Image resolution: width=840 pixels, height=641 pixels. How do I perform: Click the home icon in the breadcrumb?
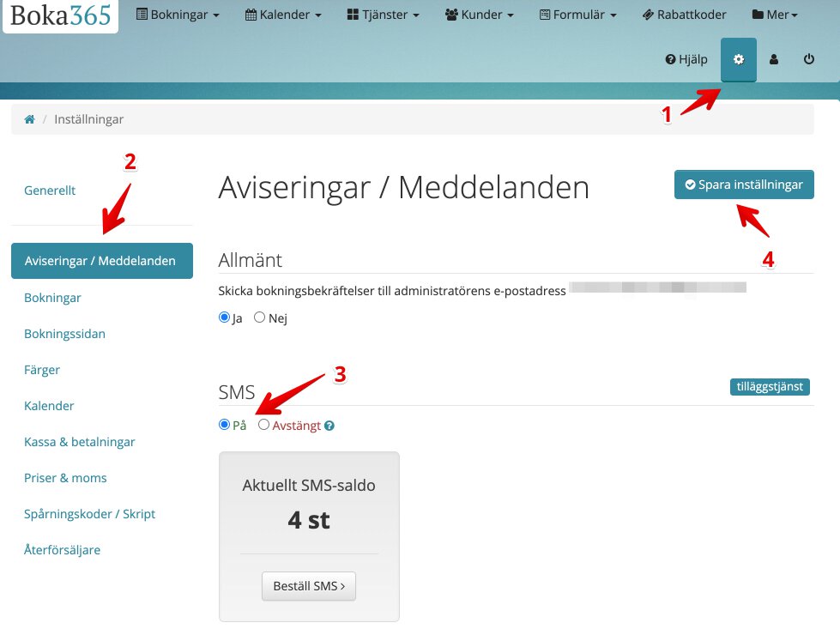pyautogui.click(x=29, y=118)
